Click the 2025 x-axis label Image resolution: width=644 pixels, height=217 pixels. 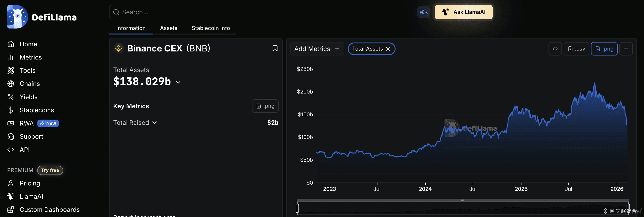[521, 189]
